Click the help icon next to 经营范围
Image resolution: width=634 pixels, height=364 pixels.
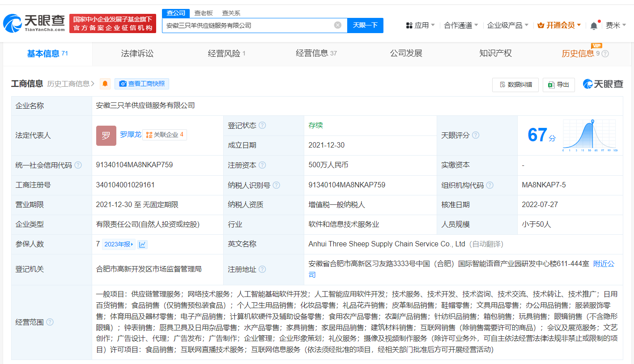[x=49, y=322]
